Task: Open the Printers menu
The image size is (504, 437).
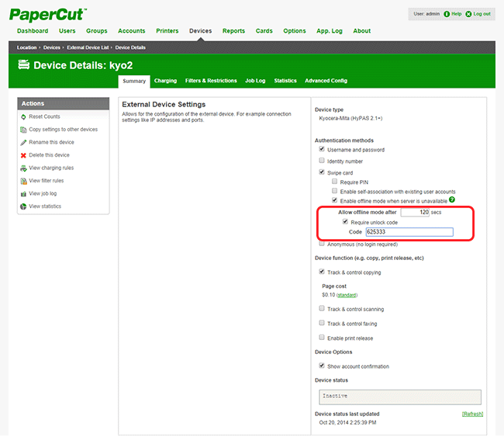Action: click(167, 31)
